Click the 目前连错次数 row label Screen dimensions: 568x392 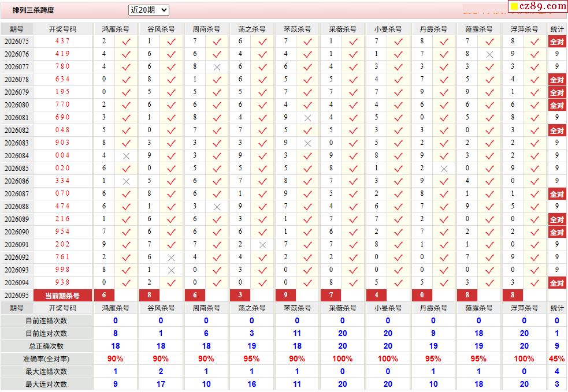coord(46,320)
